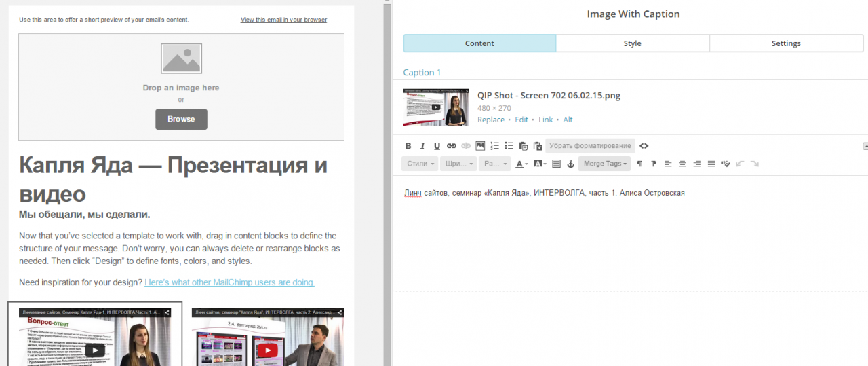Open the Стили dropdown

click(x=418, y=164)
